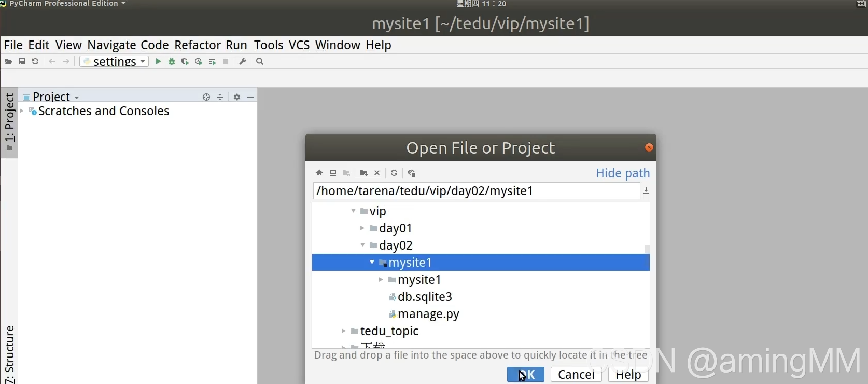Collapse the vip folder arrow
This screenshot has width=868, height=384.
click(353, 211)
